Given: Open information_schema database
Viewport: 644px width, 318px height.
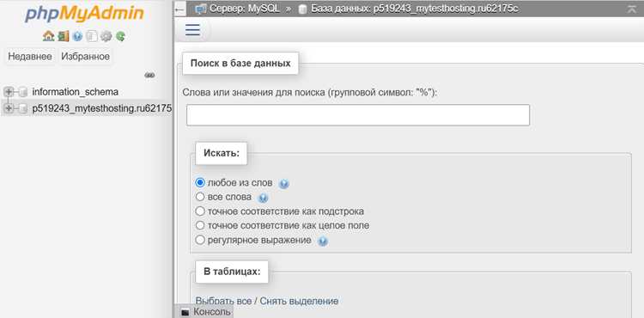Looking at the screenshot, I should coord(76,92).
